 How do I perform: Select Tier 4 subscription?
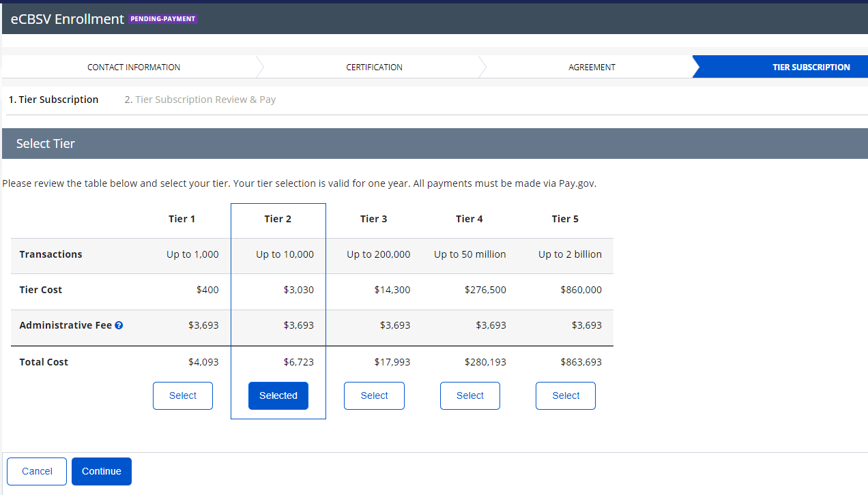470,395
